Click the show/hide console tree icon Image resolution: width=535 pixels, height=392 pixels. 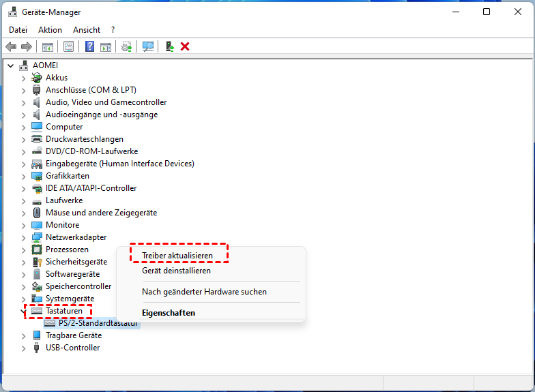(48, 46)
